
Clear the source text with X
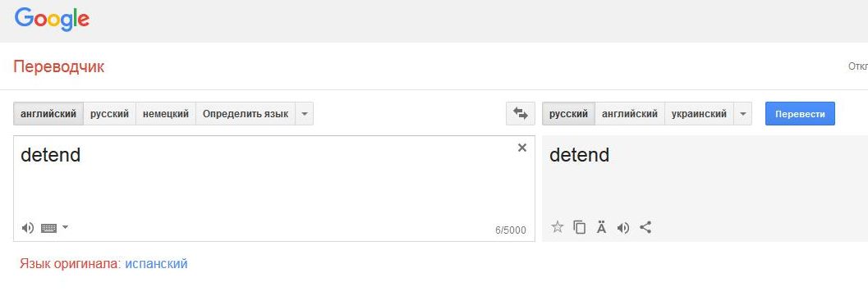coord(522,148)
